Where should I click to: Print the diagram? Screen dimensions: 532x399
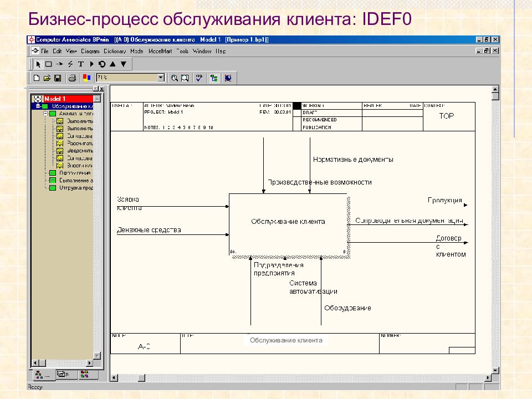(72, 78)
